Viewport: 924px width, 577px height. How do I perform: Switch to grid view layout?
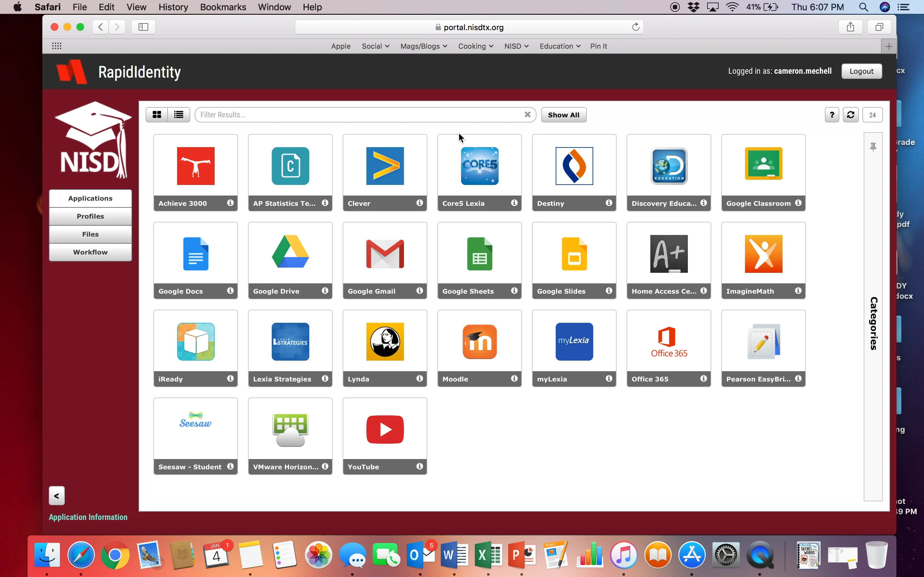coord(157,114)
